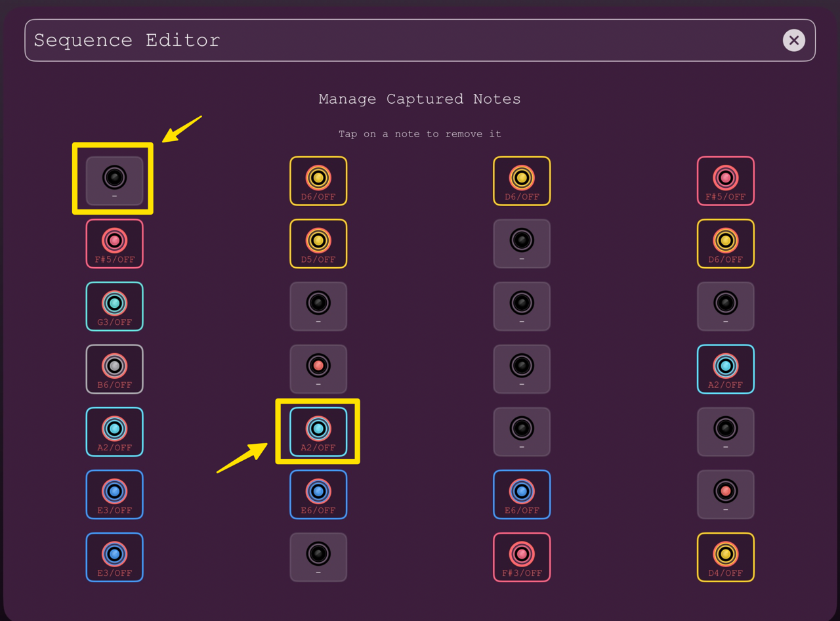The image size is (840, 621).
Task: Remove the F#5/OFF note in the last column
Action: [725, 181]
